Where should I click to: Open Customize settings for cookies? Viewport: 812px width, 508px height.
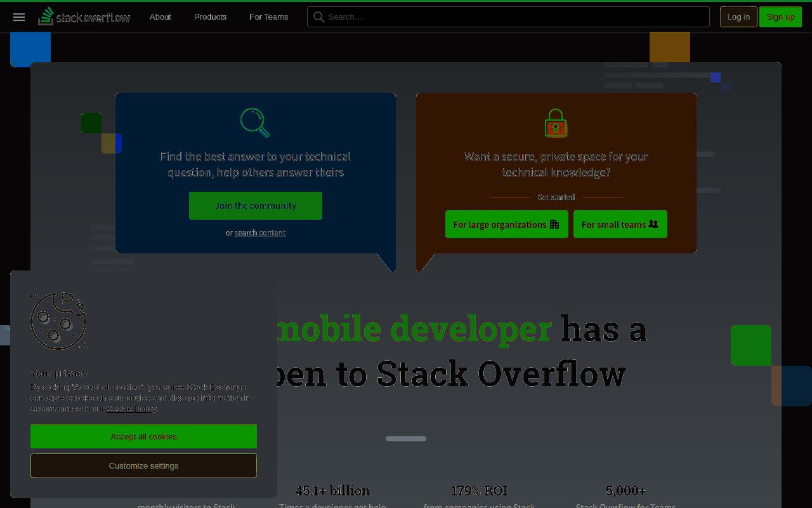point(143,465)
